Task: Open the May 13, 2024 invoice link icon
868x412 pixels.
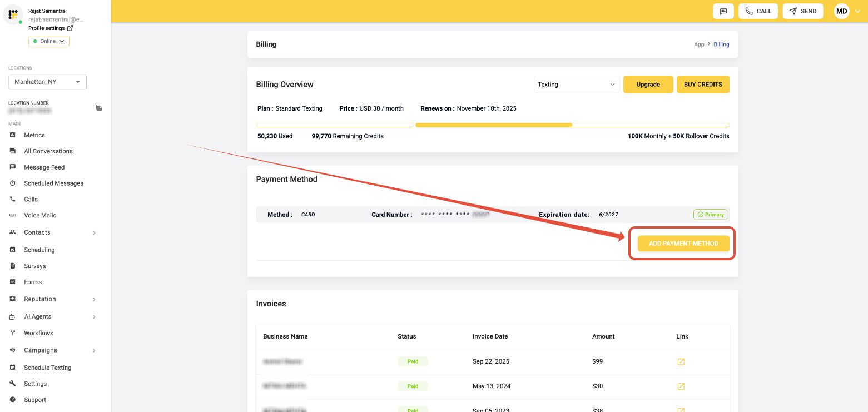Action: click(x=681, y=386)
